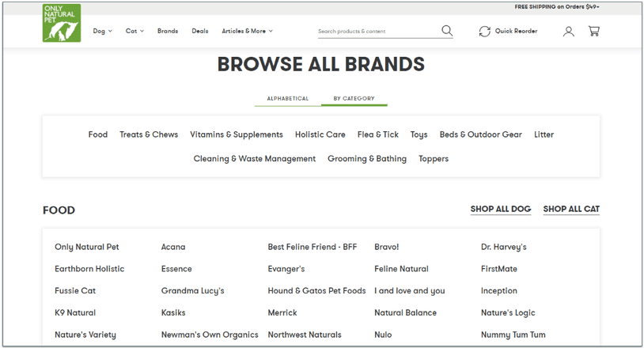Open the K9 Natural brand
The height and width of the screenshot is (348, 644).
(75, 312)
